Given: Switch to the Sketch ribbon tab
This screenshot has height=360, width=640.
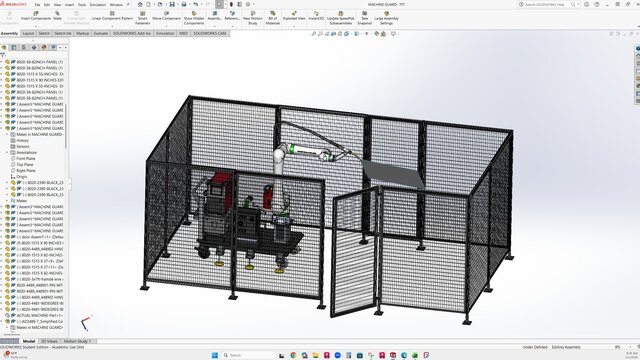Looking at the screenshot, I should tap(44, 33).
